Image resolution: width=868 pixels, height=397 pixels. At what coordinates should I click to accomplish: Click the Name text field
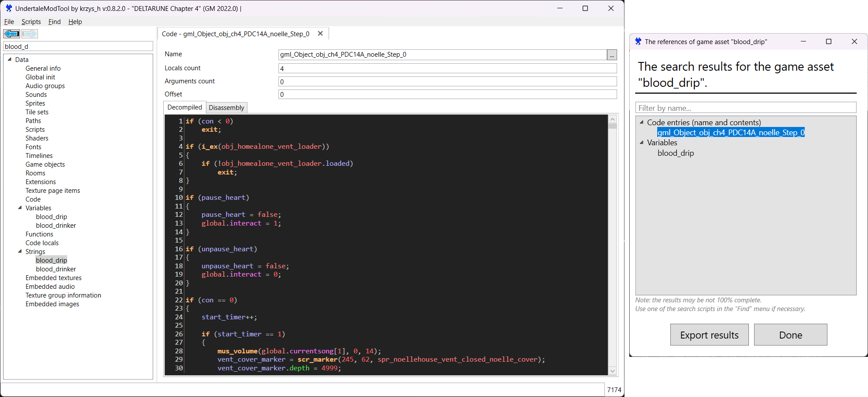(x=443, y=55)
